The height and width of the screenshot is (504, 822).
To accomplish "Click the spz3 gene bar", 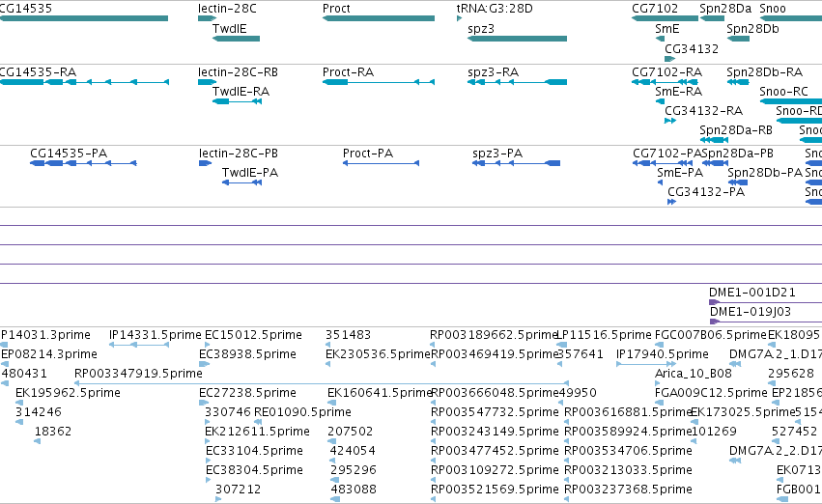I will (517, 39).
